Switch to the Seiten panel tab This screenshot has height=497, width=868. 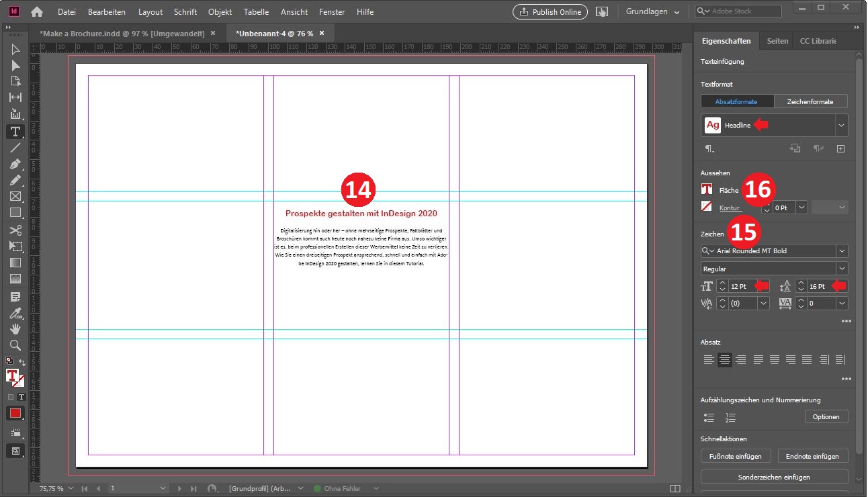pos(777,41)
